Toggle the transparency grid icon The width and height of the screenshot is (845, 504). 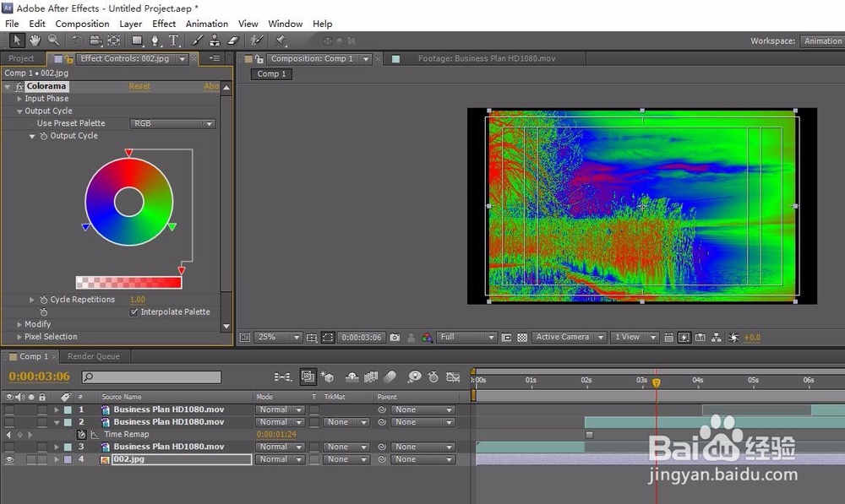coord(522,338)
